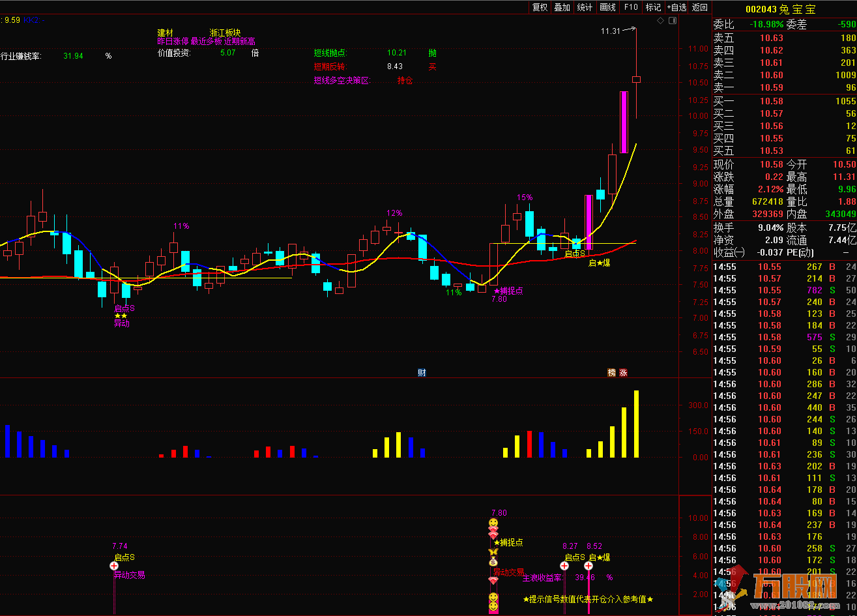Click the 换手 value 9.04%
The width and height of the screenshot is (857, 616).
[770, 227]
